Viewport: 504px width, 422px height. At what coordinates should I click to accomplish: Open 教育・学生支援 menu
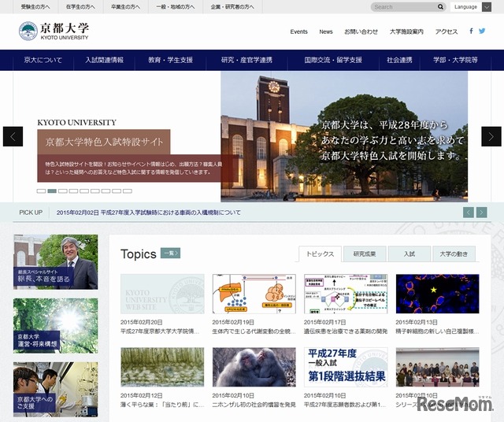(x=170, y=60)
